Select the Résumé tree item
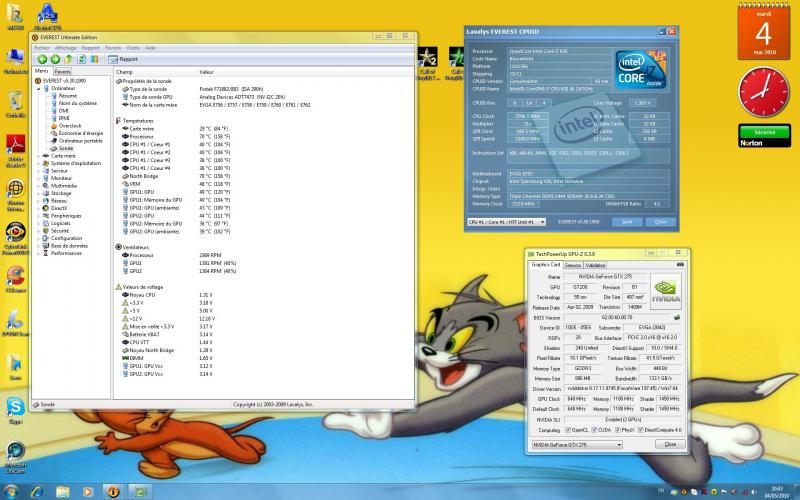This screenshot has width=800, height=500. (67, 95)
